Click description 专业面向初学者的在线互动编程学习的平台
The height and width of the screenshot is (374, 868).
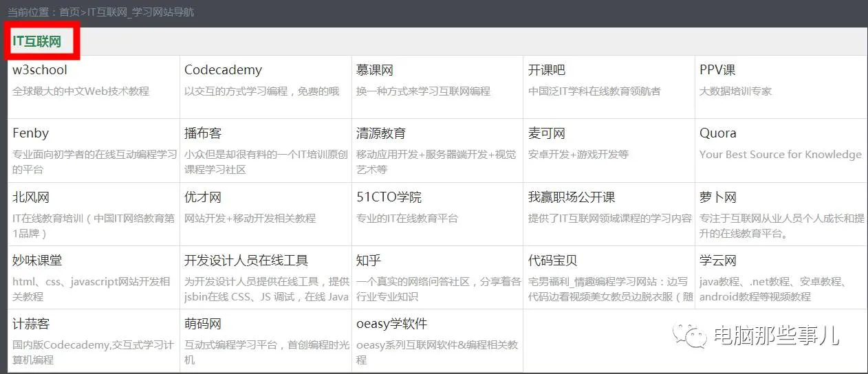pos(95,162)
